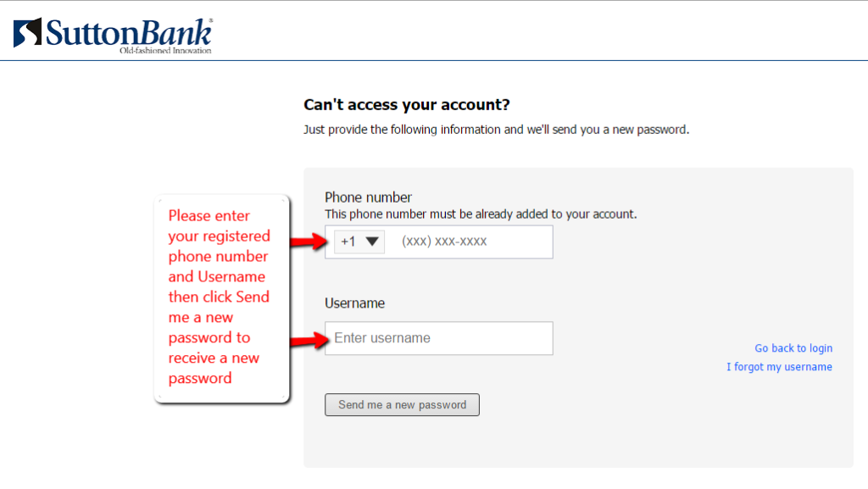868x489 pixels.
Task: Click the 'Can't access your account?' heading
Action: click(x=406, y=104)
